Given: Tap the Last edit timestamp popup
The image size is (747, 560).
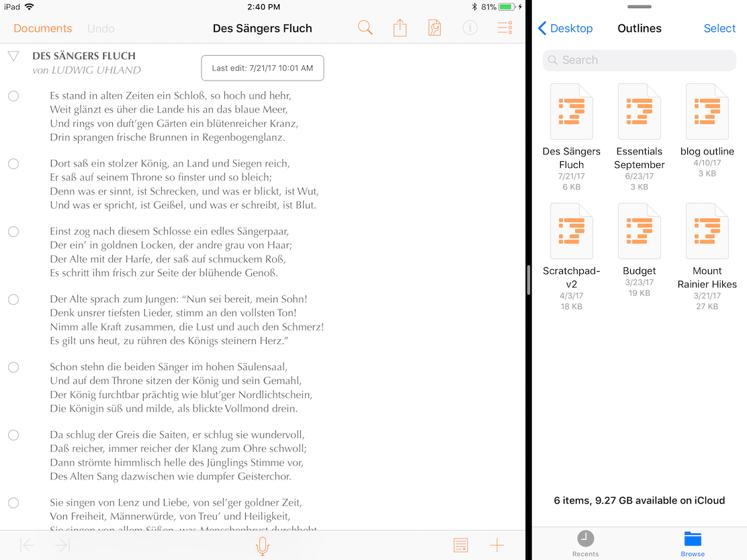Looking at the screenshot, I should [x=263, y=68].
